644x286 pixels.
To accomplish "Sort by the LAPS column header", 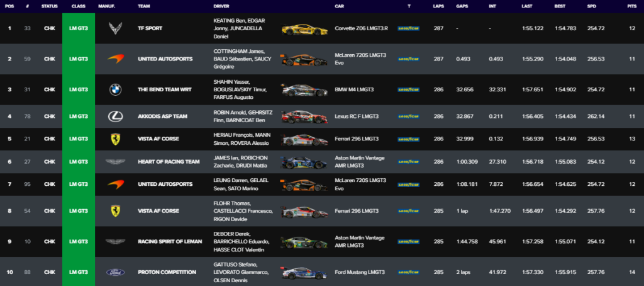I will 438,6.
